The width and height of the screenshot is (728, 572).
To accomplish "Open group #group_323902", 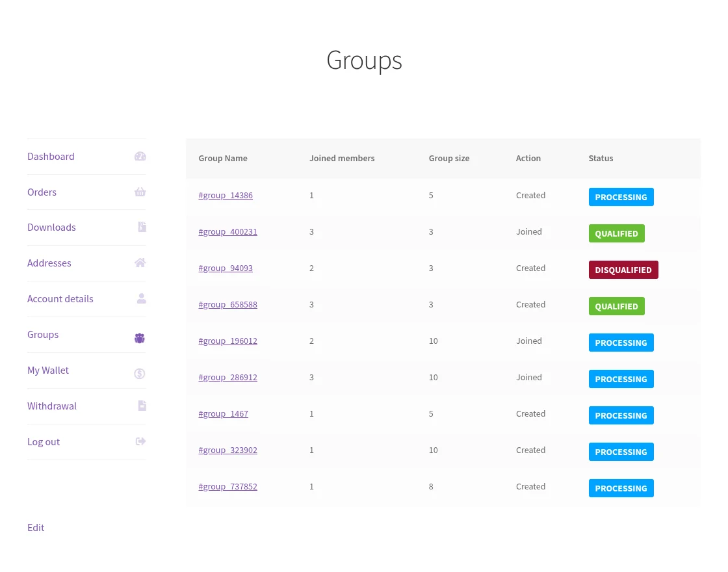I will coord(227,450).
